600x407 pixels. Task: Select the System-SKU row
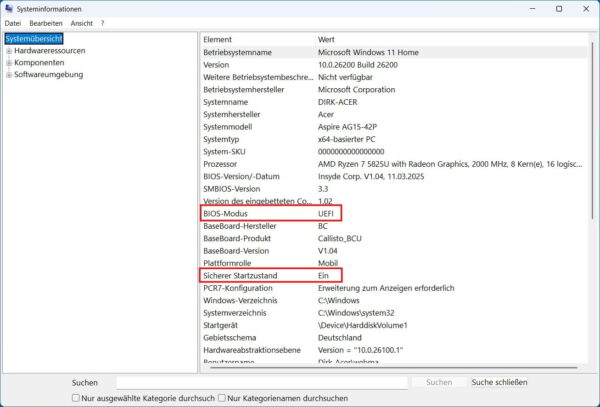click(394, 152)
